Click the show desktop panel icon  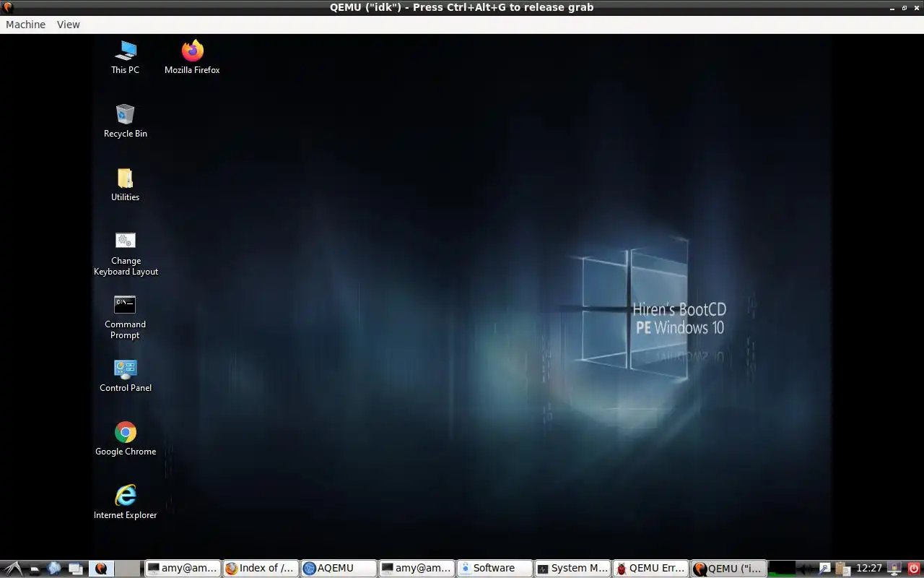point(76,569)
